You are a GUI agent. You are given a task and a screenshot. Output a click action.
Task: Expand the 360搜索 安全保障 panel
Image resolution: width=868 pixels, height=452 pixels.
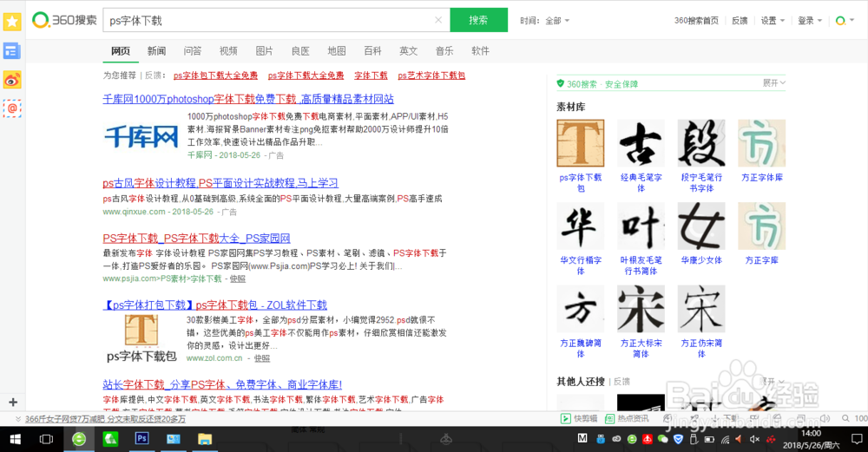pos(774,83)
